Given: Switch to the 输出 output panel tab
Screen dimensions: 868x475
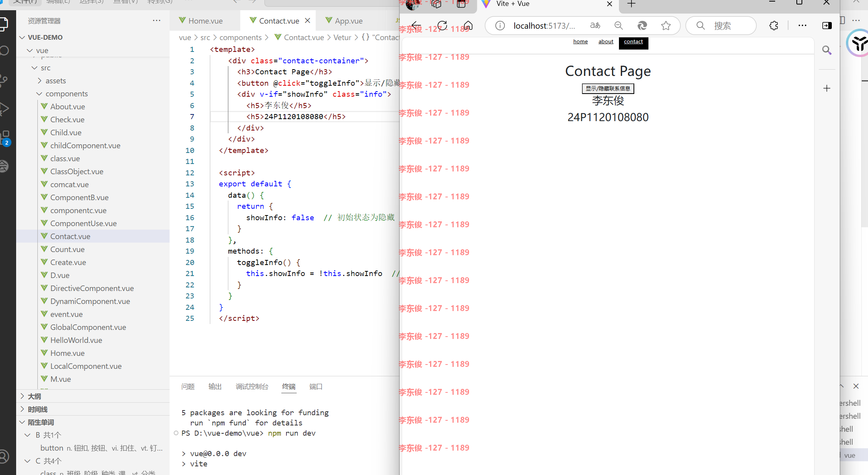Looking at the screenshot, I should (x=215, y=387).
